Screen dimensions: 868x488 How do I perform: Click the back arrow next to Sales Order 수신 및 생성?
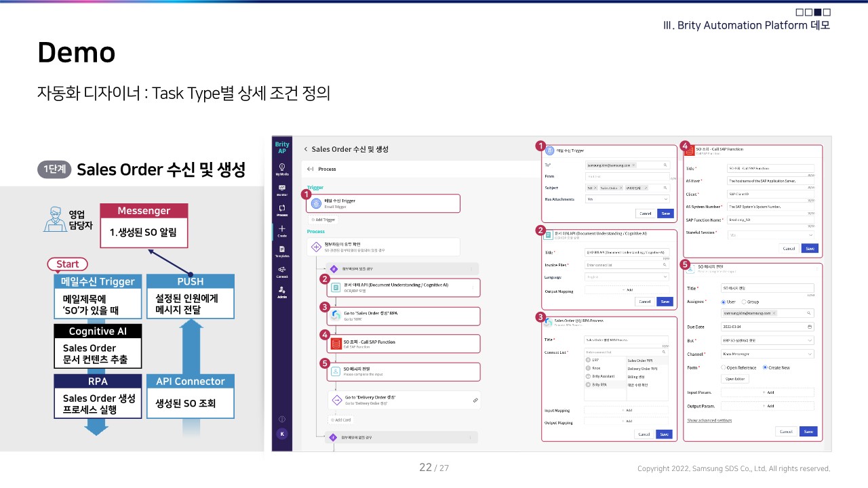point(306,149)
